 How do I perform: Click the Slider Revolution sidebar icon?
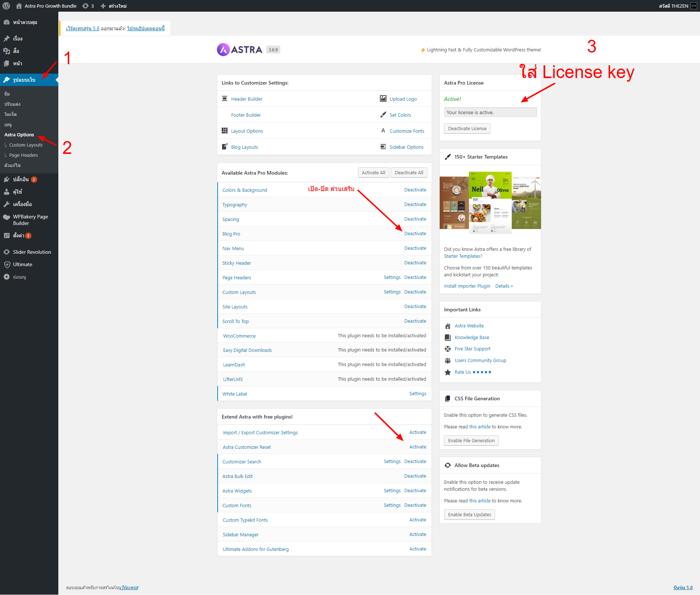pyautogui.click(x=7, y=252)
